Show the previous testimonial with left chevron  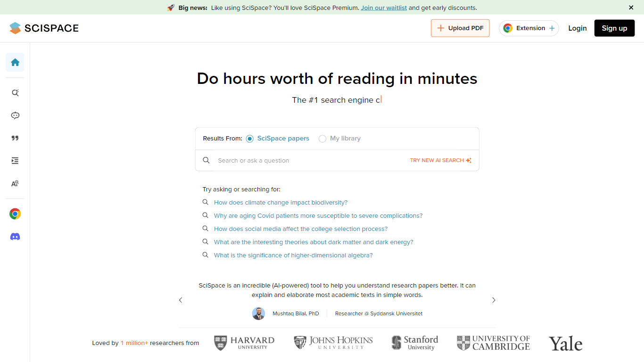(x=181, y=300)
